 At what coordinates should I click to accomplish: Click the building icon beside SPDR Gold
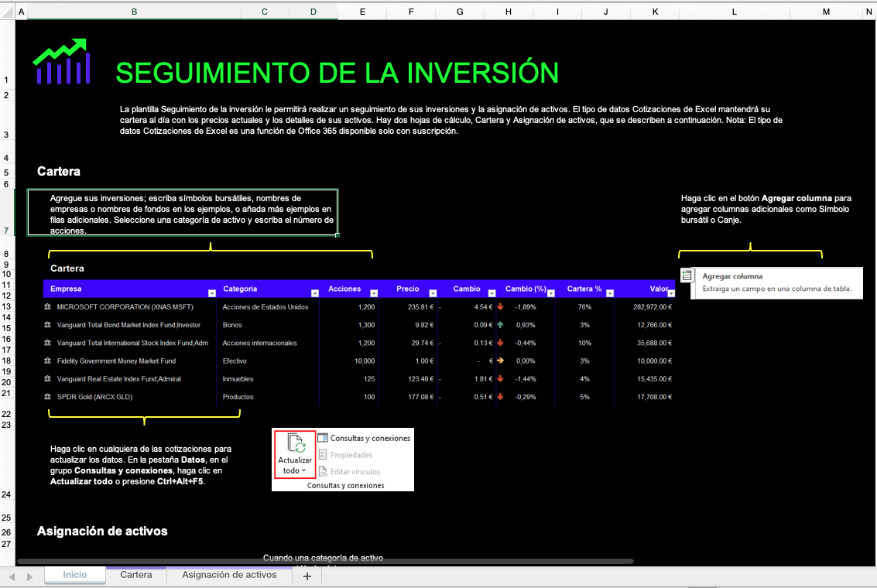coord(46,397)
